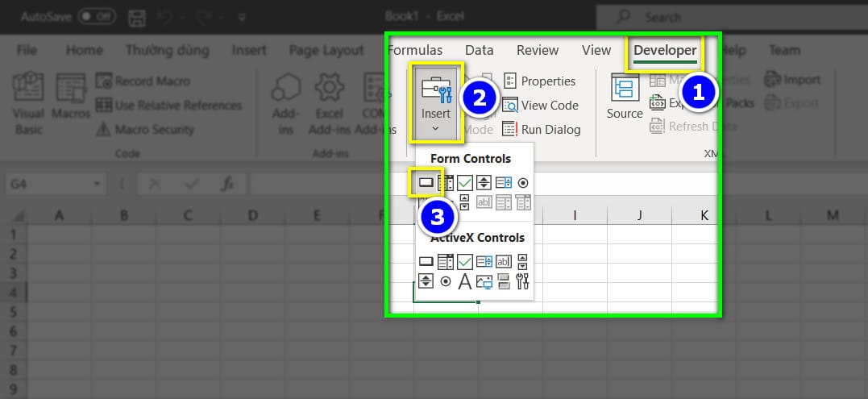The image size is (868, 399).
Task: Select the ActiveX Toggle Button icon
Action: pyautogui.click(x=504, y=281)
